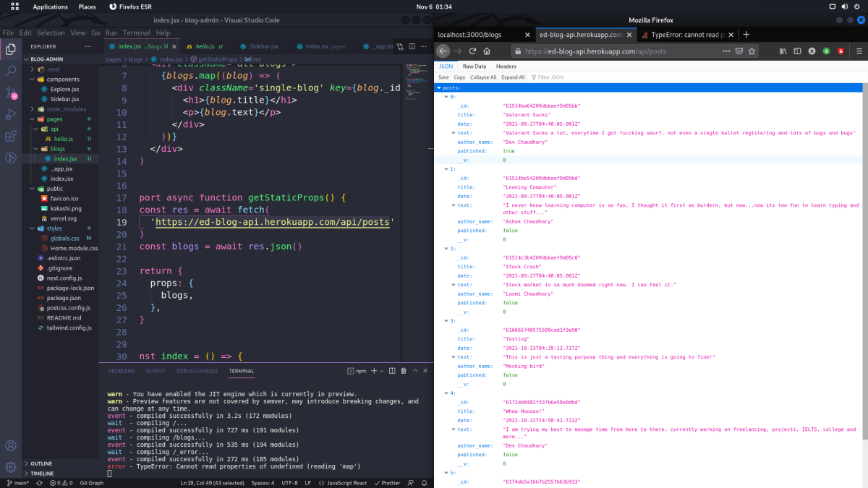Image resolution: width=868 pixels, height=488 pixels.
Task: Open the Extensions view in VS Code
Action: pyautogui.click(x=10, y=136)
